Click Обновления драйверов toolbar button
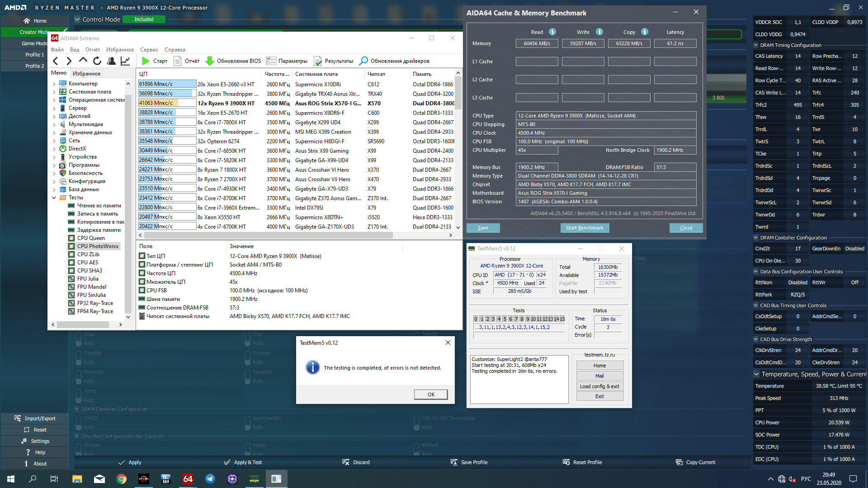Screen dimensions: 868x488 click(394, 61)
